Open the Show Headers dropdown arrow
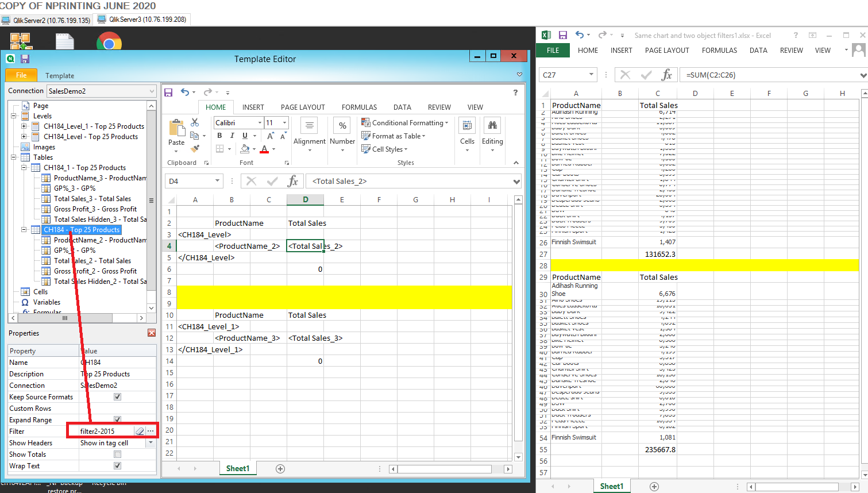The image size is (868, 493). point(151,443)
